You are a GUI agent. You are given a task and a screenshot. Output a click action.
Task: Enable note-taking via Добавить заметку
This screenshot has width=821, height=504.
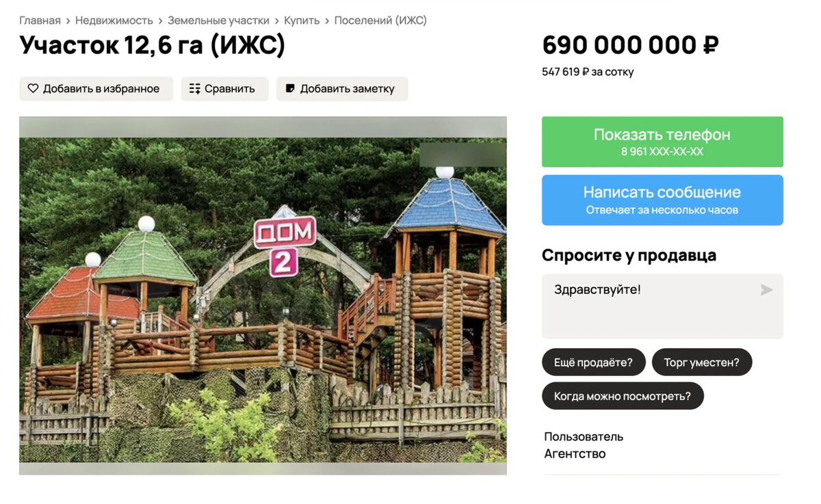pos(342,88)
